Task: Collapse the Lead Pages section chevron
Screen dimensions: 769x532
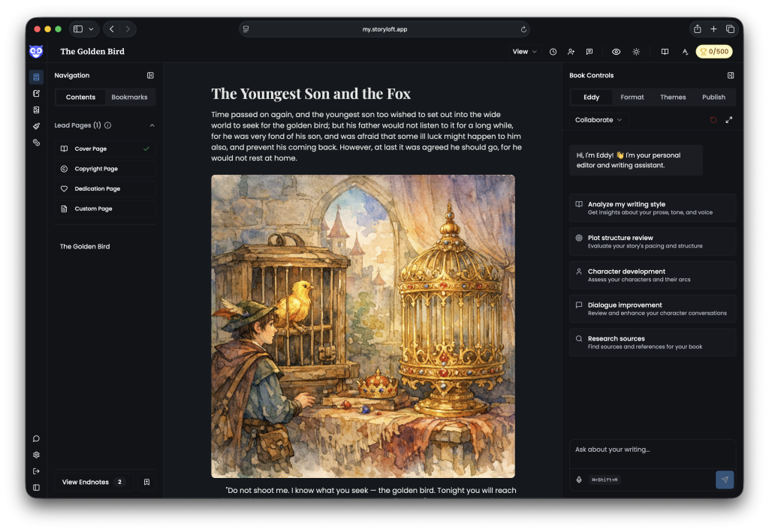Action: pos(152,125)
